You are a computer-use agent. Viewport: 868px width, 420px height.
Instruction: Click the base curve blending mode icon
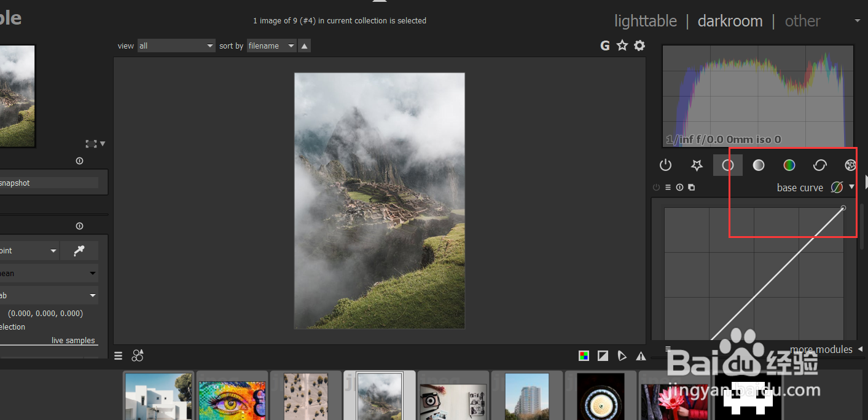click(837, 188)
